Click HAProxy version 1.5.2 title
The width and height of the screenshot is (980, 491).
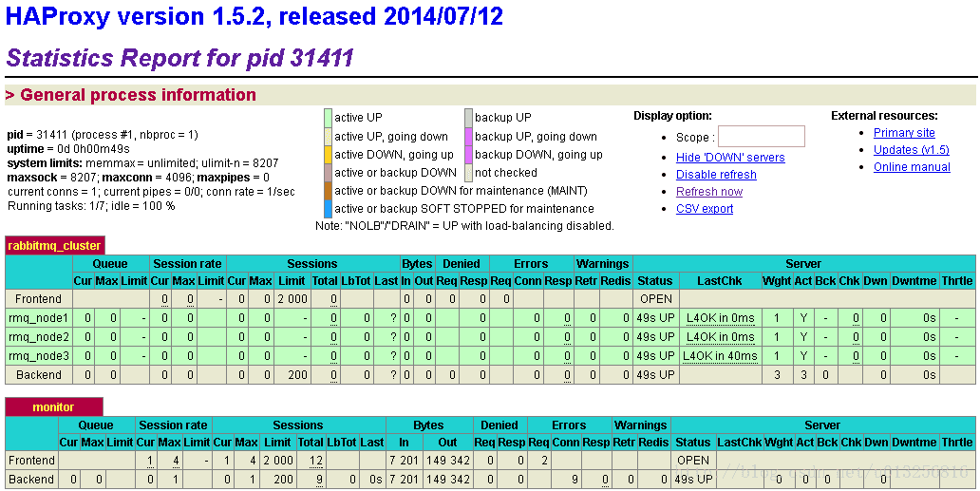pos(254,17)
